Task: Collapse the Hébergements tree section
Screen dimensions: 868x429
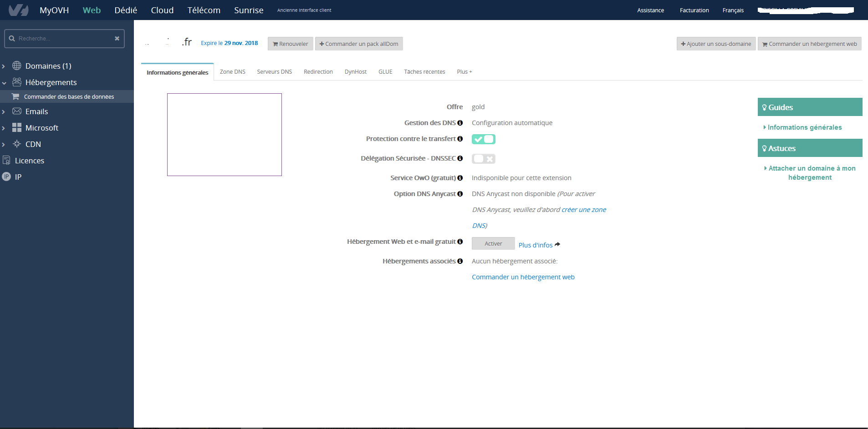Action: (4, 83)
